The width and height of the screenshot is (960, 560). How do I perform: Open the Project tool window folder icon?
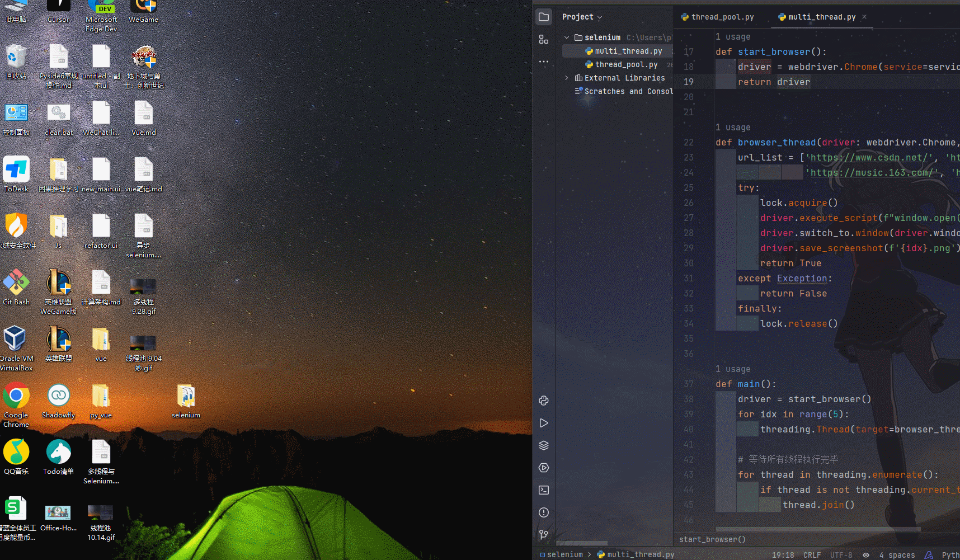pyautogui.click(x=544, y=17)
